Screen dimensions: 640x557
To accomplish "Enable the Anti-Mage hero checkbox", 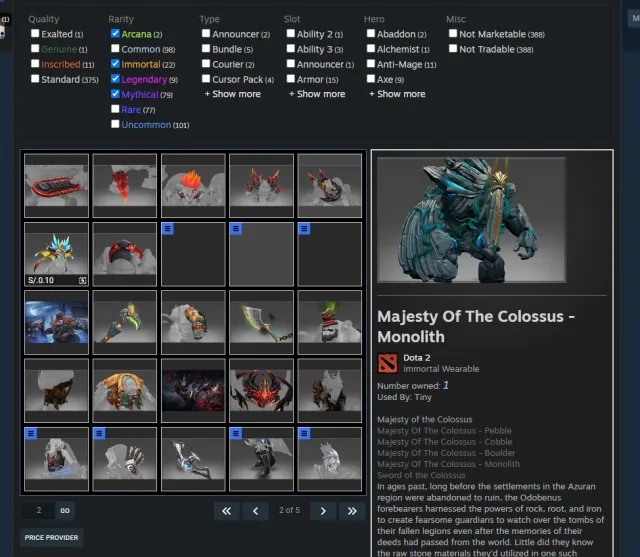I will pyautogui.click(x=371, y=64).
